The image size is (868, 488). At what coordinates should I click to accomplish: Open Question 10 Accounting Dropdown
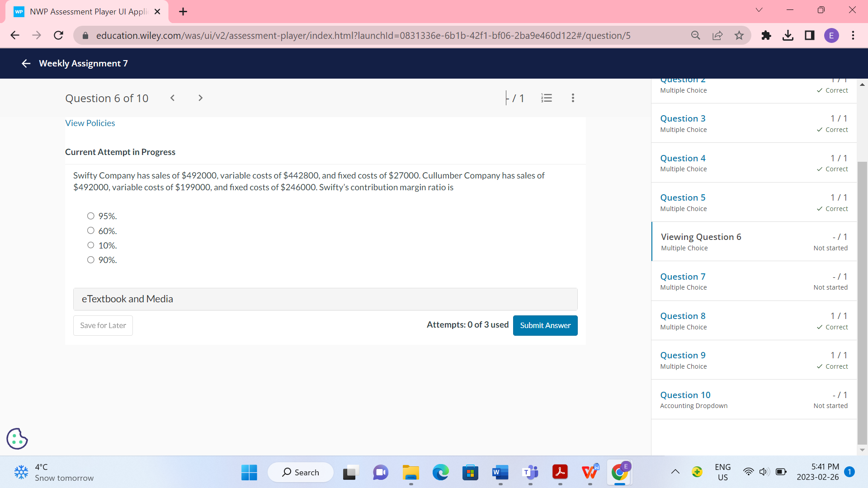[685, 395]
